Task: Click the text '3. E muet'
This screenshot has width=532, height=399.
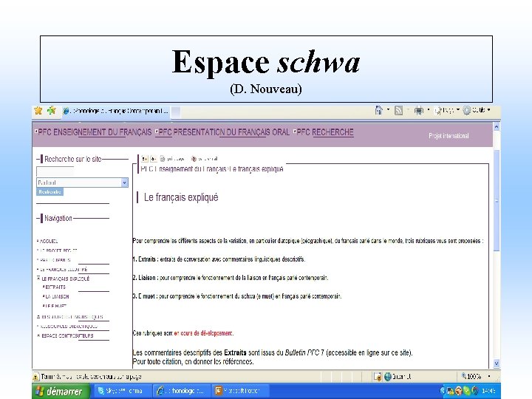Action: [x=144, y=296]
